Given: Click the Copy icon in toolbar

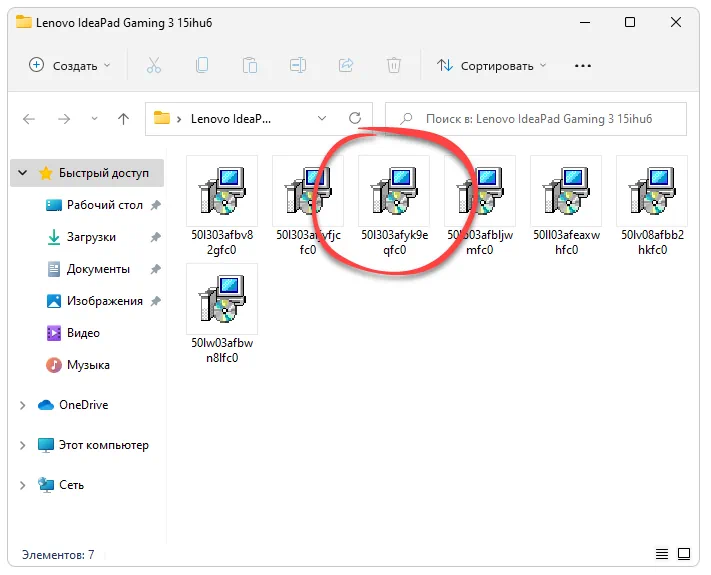Looking at the screenshot, I should [202, 65].
